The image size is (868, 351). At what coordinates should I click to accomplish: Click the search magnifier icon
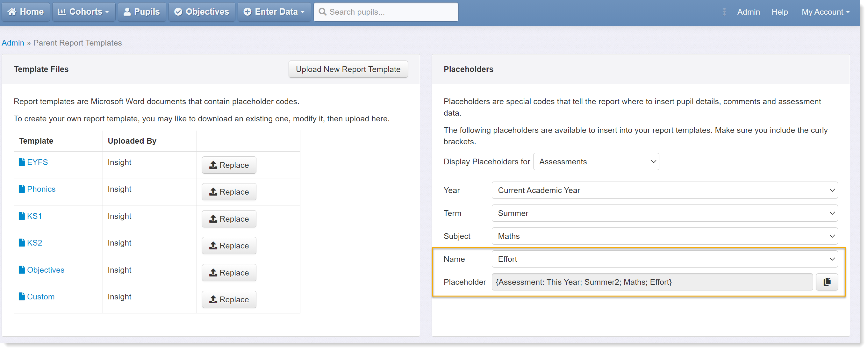322,12
